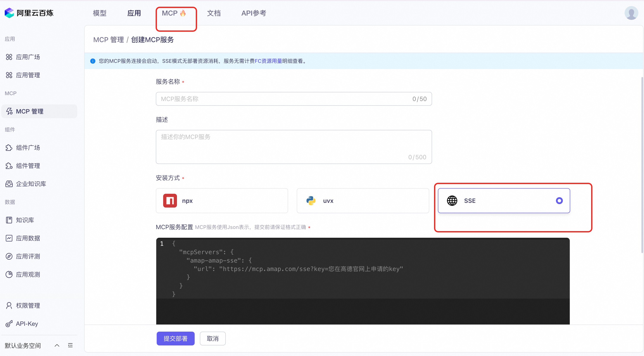Image resolution: width=644 pixels, height=356 pixels.
Task: Collapse sidebar with menu fold icon
Action: [70, 345]
